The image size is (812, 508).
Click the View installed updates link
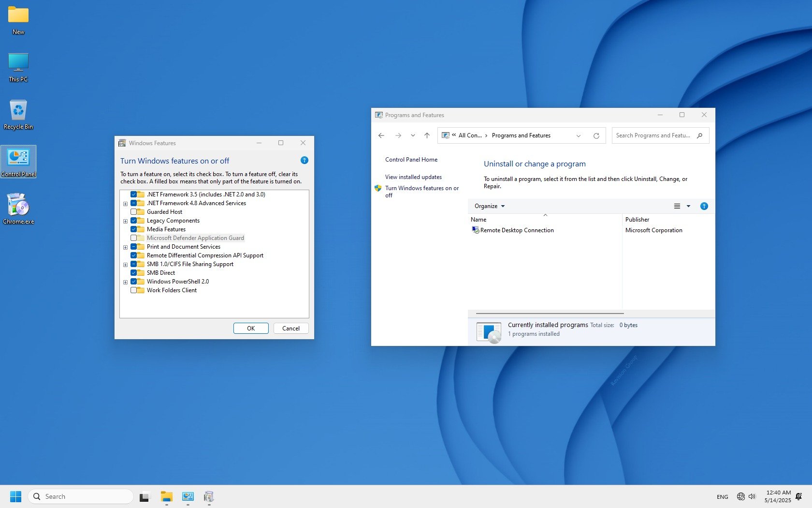click(413, 177)
